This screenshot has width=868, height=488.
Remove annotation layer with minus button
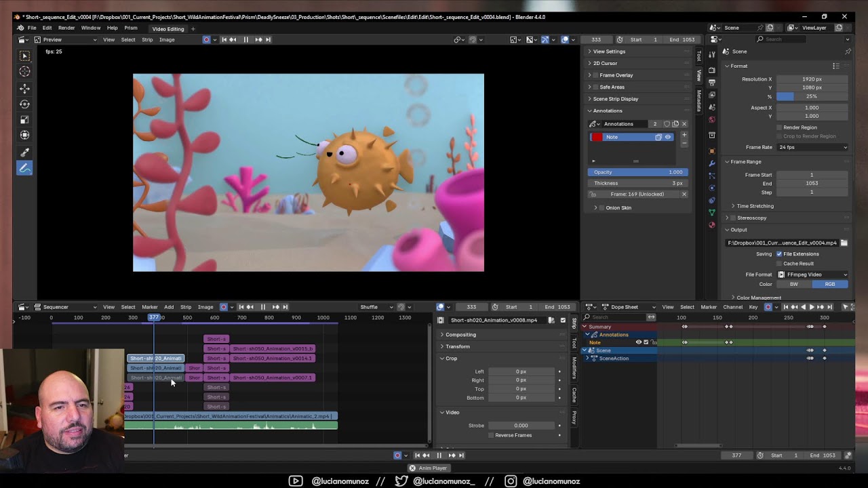pos(684,143)
